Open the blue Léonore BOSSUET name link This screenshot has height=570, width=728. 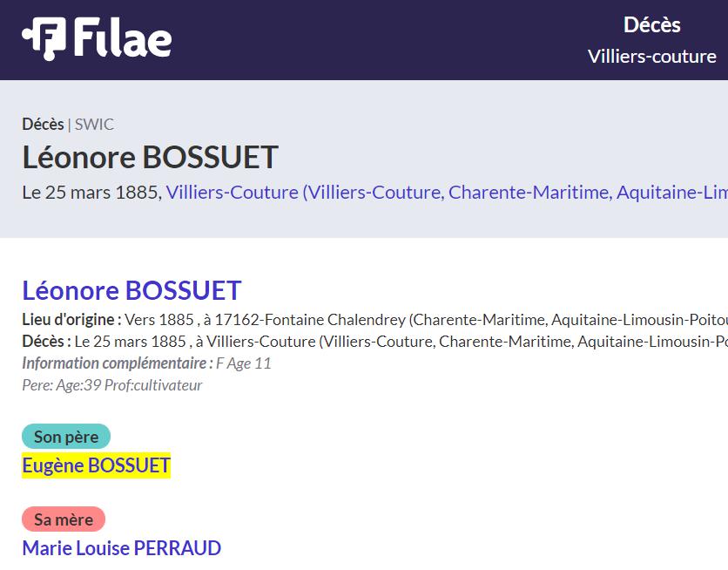[131, 291]
